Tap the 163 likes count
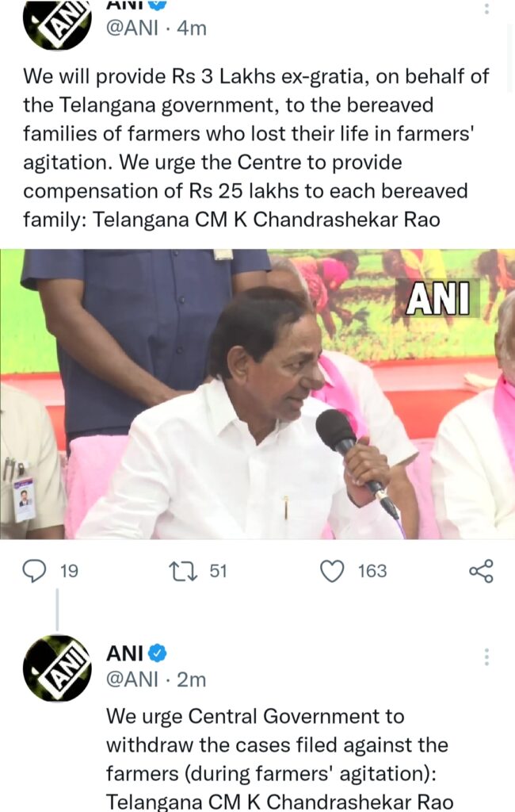 tap(372, 571)
